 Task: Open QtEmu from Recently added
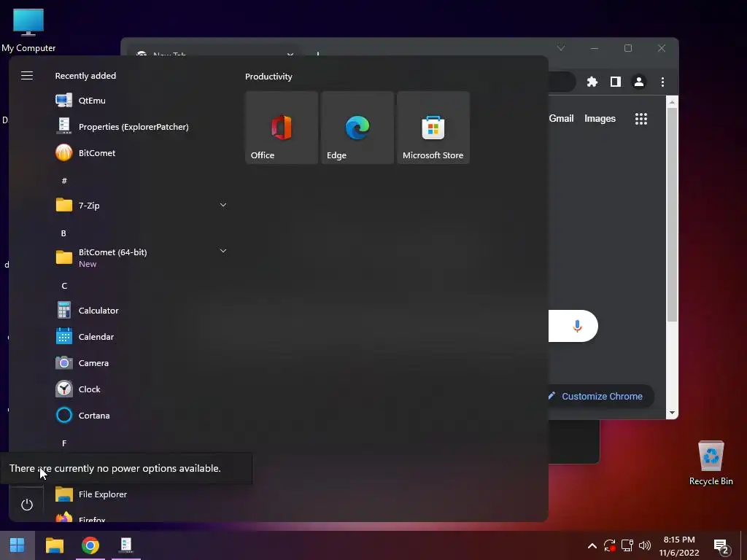(141, 101)
